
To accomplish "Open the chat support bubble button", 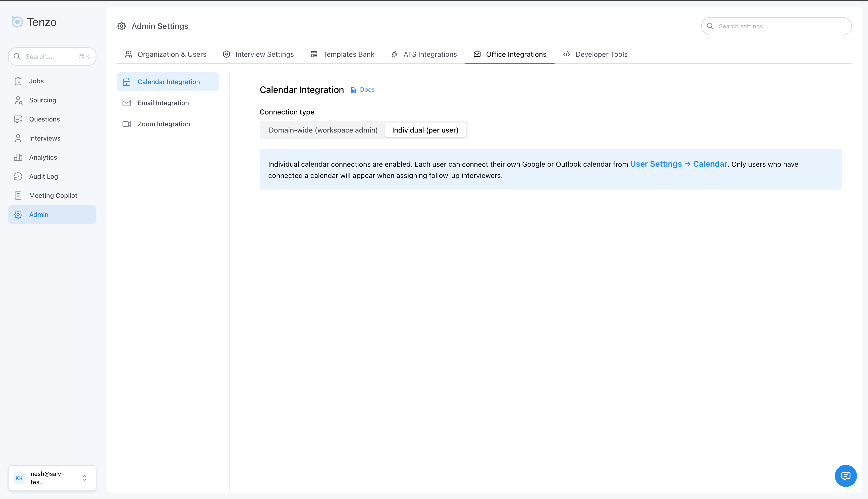I will click(x=846, y=476).
